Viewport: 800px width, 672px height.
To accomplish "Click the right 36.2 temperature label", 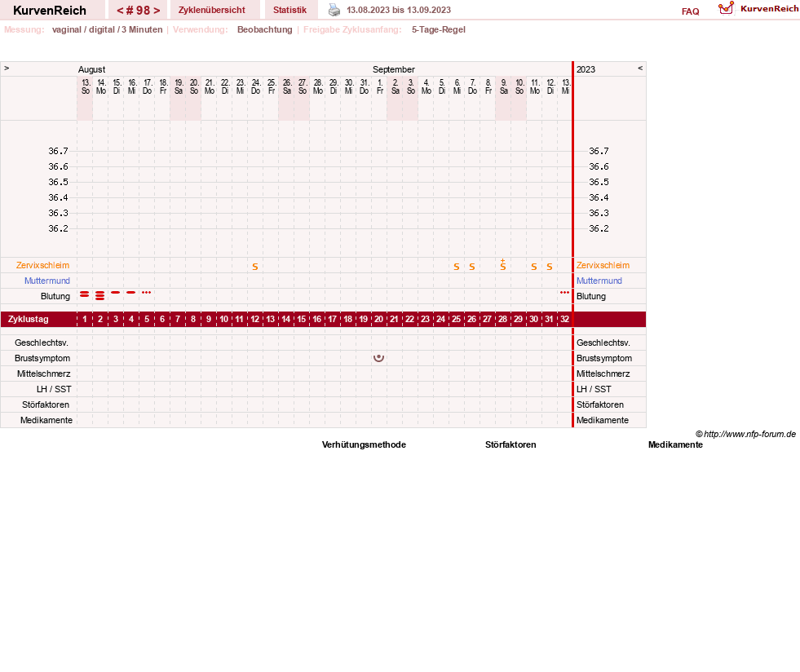I will pos(599,228).
